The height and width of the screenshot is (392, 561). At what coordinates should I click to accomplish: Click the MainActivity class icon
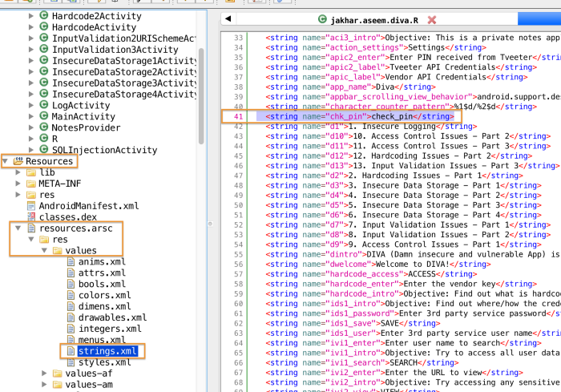[x=43, y=116]
